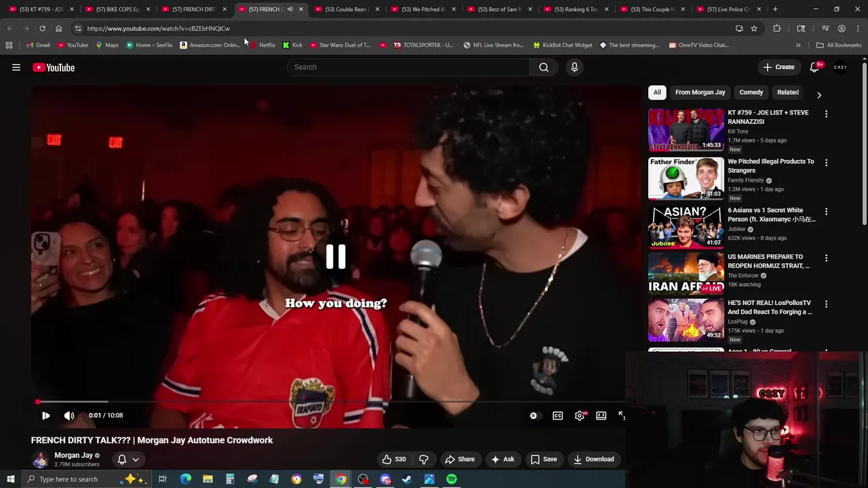Select the From Morgan Jay chip
This screenshot has height=488, width=868.
coord(700,92)
